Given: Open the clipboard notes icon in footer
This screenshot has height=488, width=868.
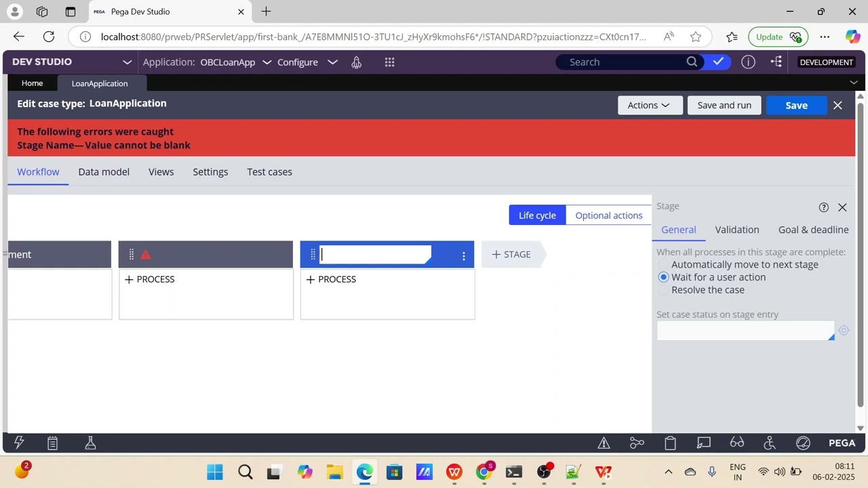Looking at the screenshot, I should (x=52, y=443).
